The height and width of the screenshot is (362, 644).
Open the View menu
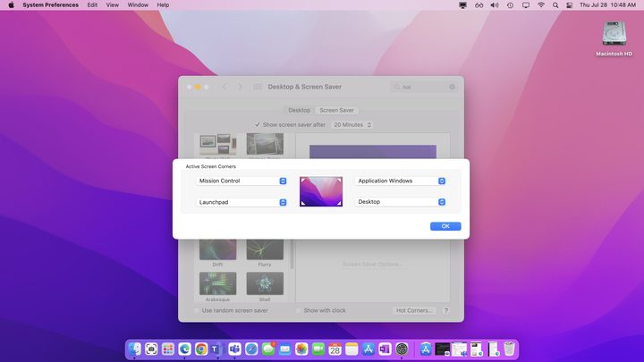(112, 5)
